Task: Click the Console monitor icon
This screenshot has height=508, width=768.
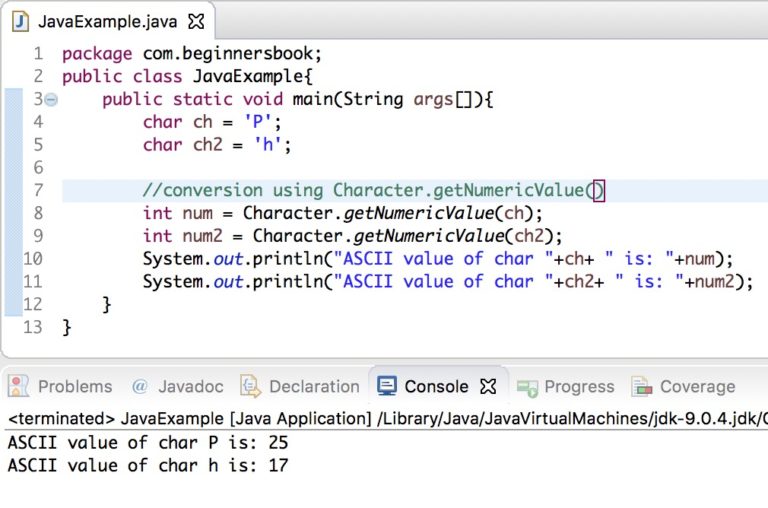Action: pyautogui.click(x=387, y=386)
